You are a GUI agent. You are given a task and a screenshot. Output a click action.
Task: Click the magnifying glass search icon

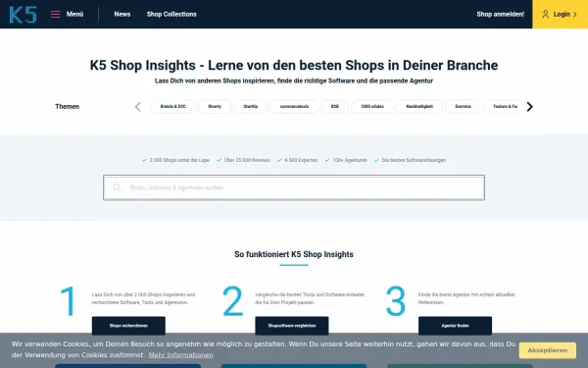[117, 187]
